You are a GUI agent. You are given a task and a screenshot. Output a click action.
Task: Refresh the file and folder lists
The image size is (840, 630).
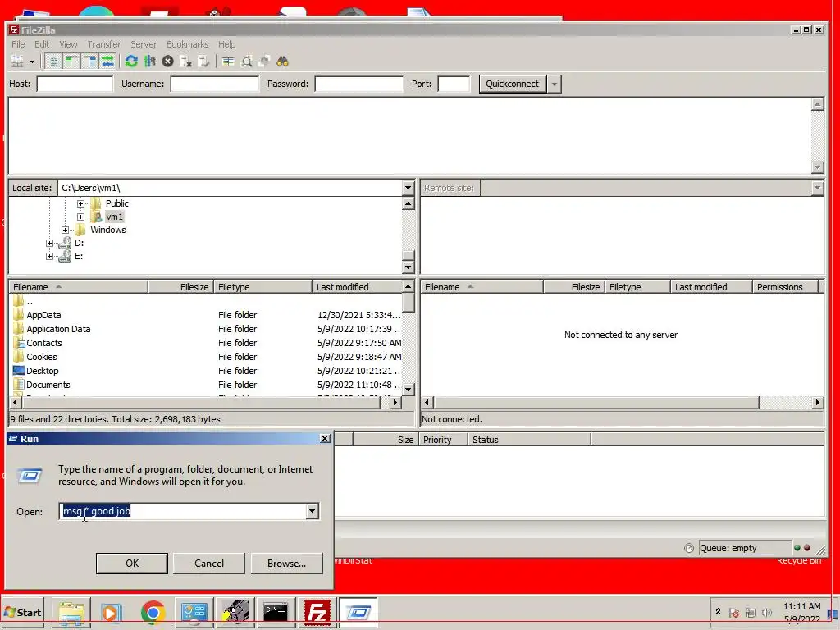click(x=131, y=62)
